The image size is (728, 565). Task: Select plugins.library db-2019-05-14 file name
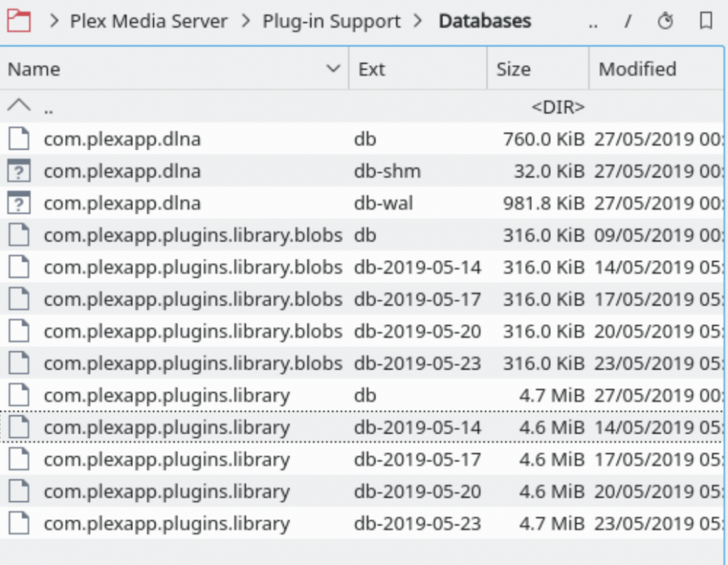166,428
